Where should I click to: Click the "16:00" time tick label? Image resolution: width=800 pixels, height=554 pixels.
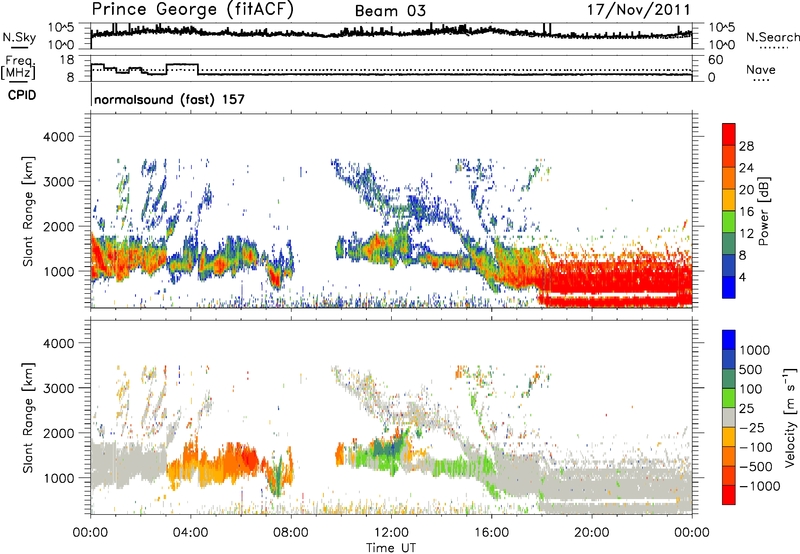[491, 533]
